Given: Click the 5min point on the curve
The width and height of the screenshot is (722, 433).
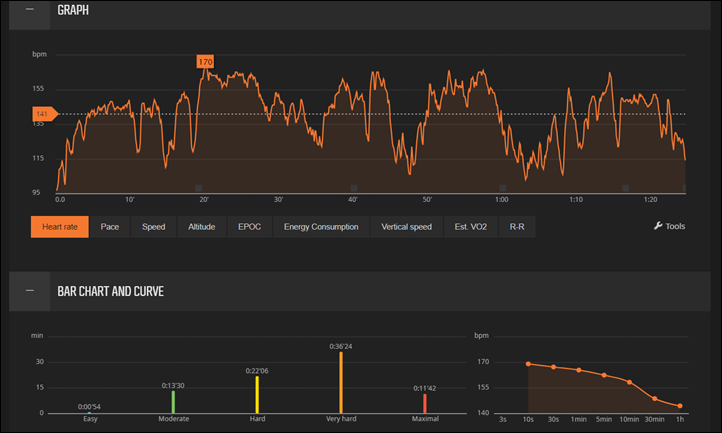Looking at the screenshot, I should click(604, 375).
